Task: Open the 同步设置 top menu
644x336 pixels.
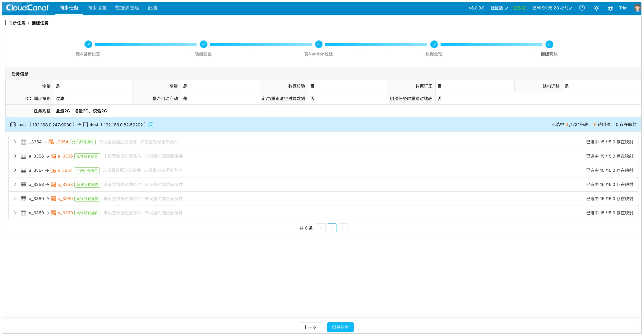Action: click(x=97, y=8)
